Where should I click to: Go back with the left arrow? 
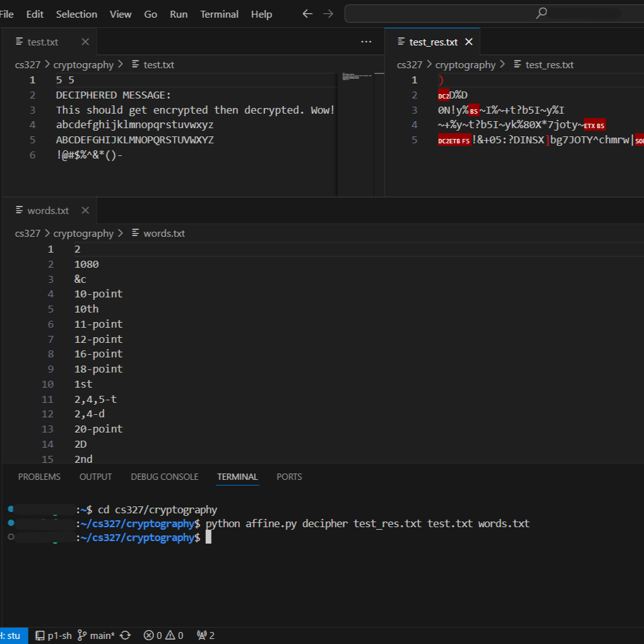(x=307, y=14)
